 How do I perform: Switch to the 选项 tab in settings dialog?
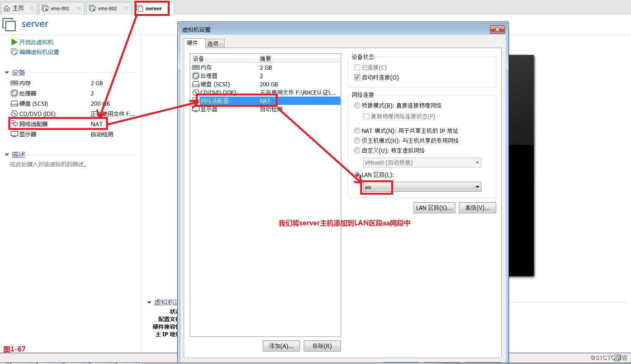click(215, 44)
